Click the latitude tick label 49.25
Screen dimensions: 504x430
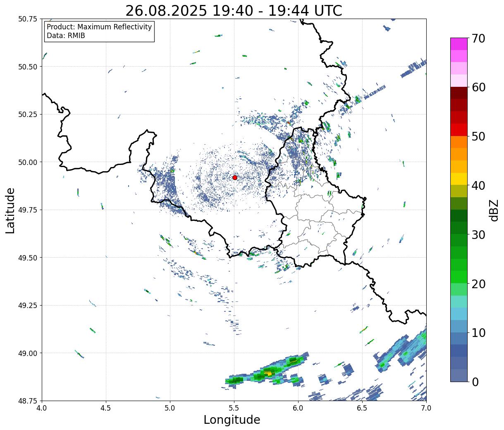coord(28,306)
